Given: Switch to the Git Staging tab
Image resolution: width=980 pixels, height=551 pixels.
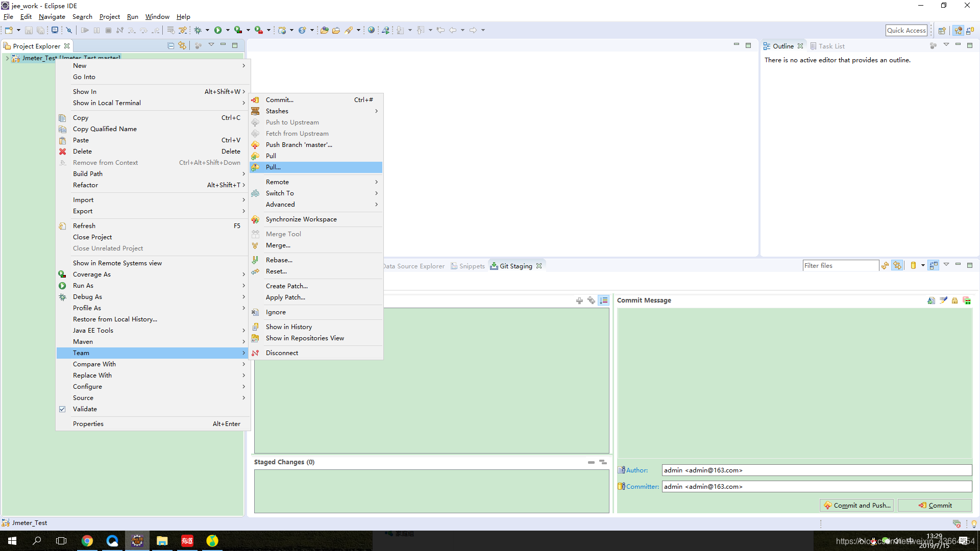Looking at the screenshot, I should coord(516,266).
